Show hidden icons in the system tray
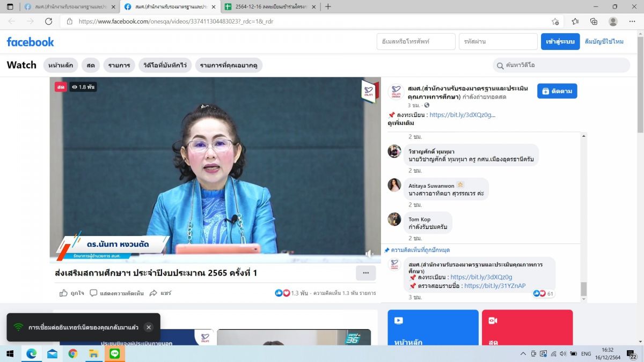 pos(523,354)
